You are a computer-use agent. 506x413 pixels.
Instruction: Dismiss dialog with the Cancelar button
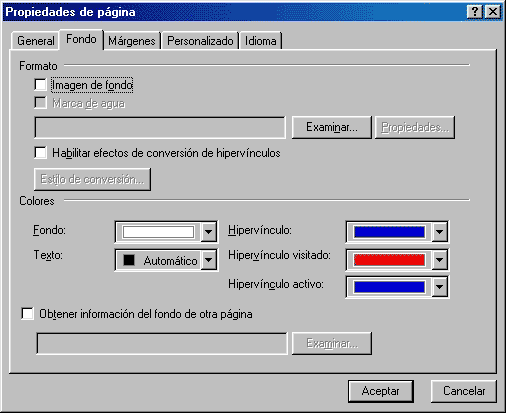464,391
